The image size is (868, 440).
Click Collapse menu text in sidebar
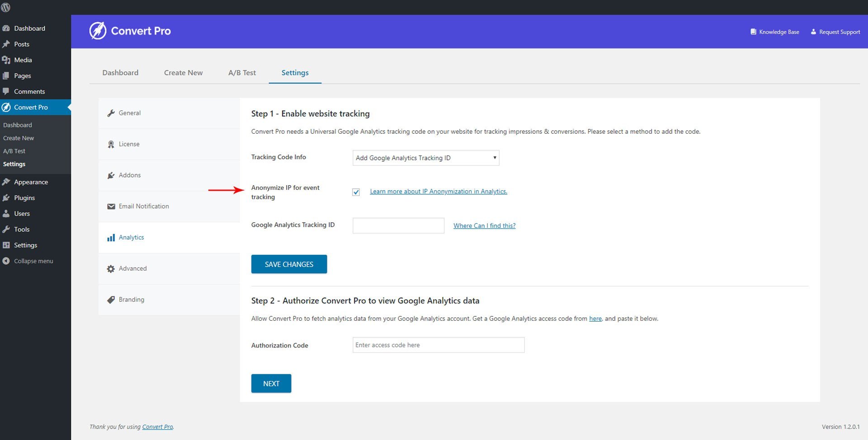tap(33, 261)
